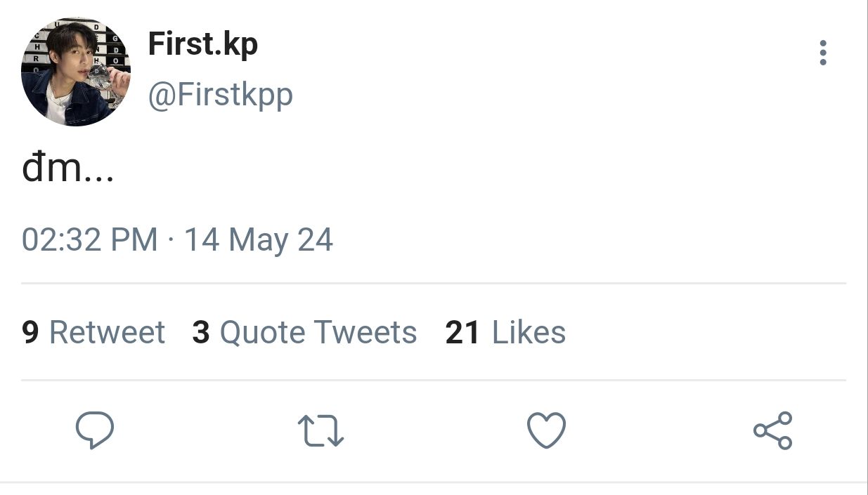This screenshot has height=495, width=868.
Task: Show the 3 Quote Tweets
Action: tap(304, 332)
